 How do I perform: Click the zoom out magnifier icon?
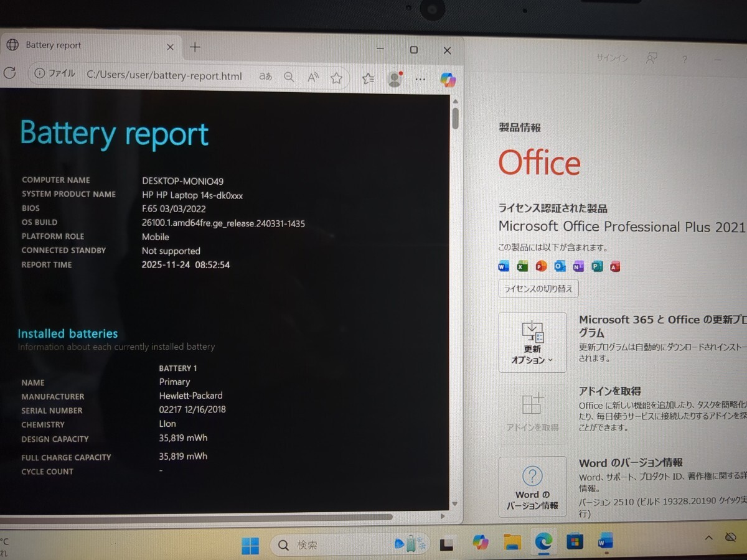(x=289, y=77)
